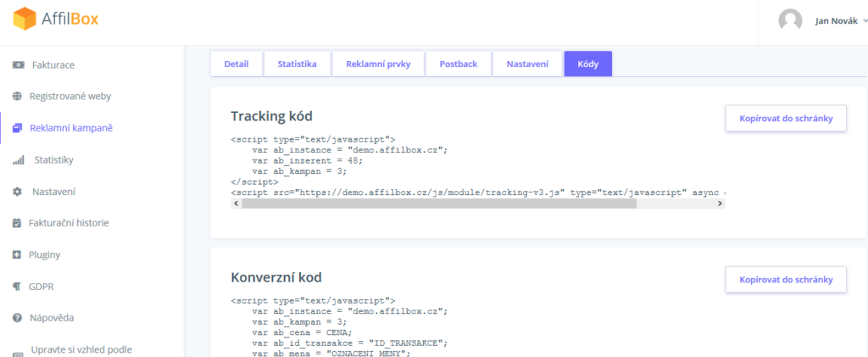This screenshot has height=357, width=868.
Task: Click the tracking code horizontal scrollbar thumb
Action: tap(439, 204)
